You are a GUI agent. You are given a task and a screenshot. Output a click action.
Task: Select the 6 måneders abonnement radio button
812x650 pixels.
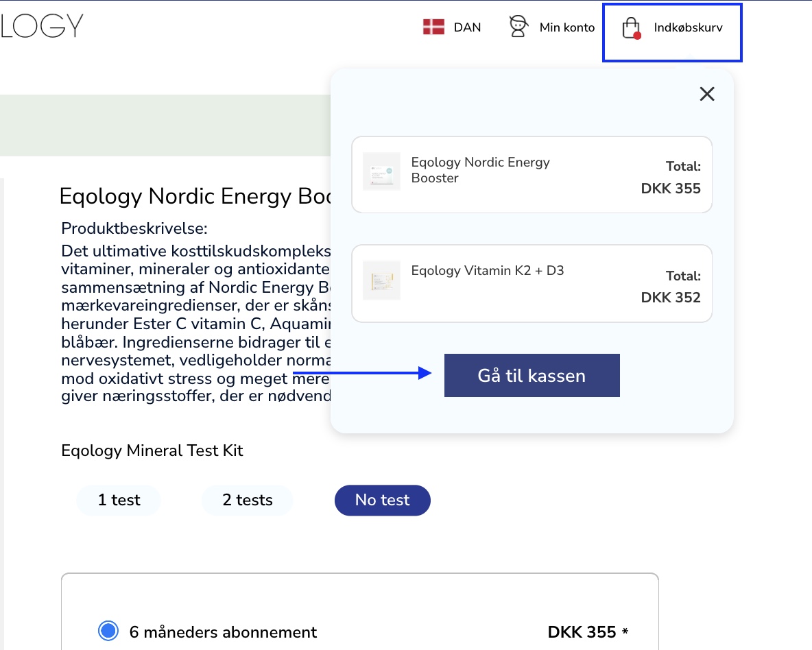point(108,631)
